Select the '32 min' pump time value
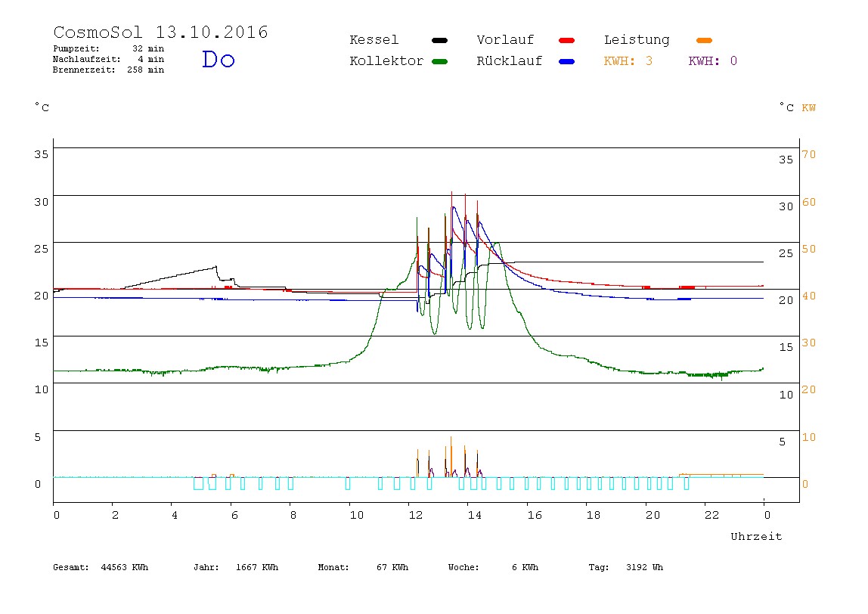The image size is (868, 614). (147, 48)
